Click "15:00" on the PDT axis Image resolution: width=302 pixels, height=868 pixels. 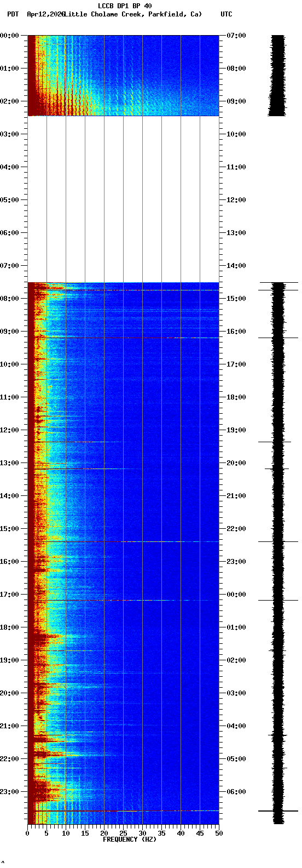click(9, 529)
